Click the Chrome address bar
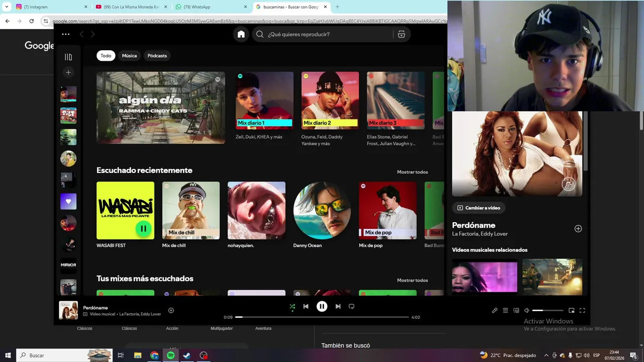The width and height of the screenshot is (644, 362). 246,21
